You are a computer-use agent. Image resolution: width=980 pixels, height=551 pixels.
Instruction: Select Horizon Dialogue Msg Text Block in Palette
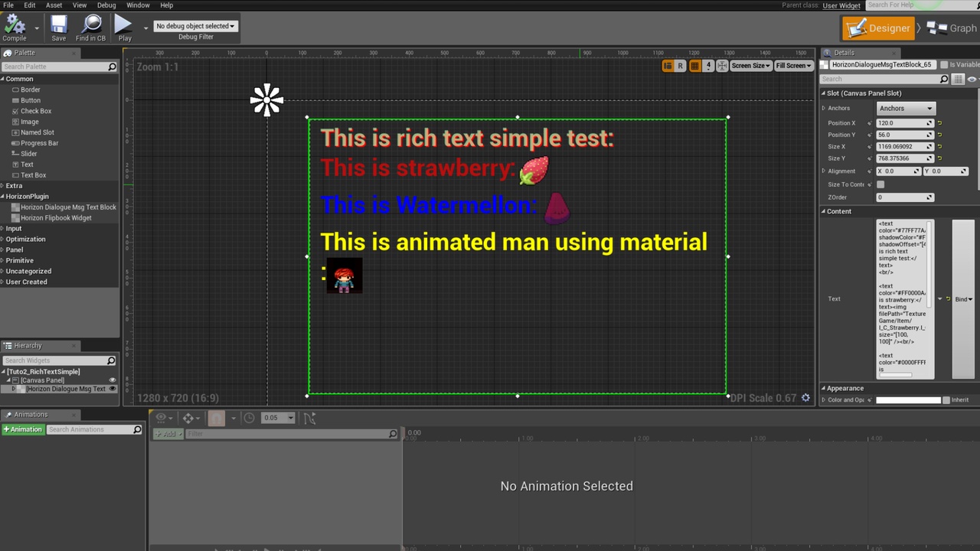click(x=68, y=207)
